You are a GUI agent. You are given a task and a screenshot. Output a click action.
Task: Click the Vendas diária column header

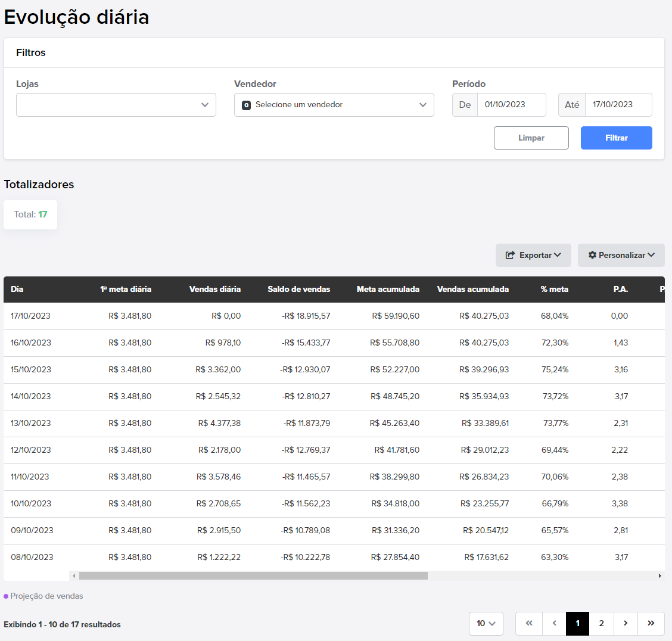click(x=214, y=289)
